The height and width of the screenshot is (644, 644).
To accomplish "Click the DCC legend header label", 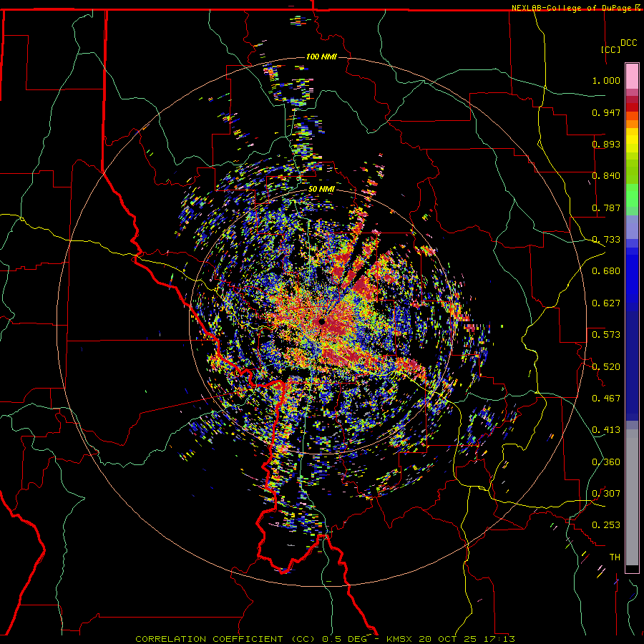I will pos(629,43).
